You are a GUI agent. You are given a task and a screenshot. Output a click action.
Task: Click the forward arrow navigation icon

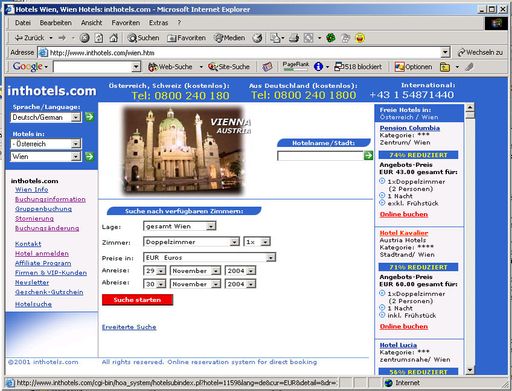tap(62, 38)
